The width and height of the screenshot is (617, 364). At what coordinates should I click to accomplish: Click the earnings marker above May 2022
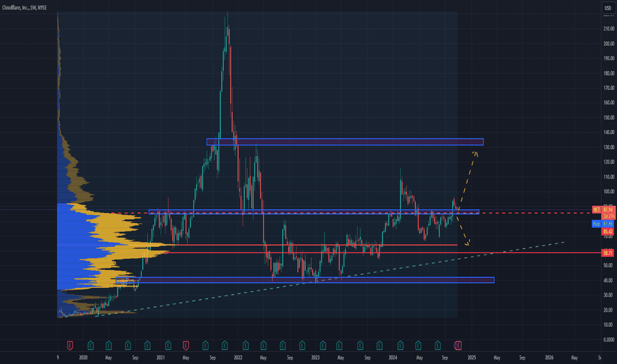pos(263,345)
